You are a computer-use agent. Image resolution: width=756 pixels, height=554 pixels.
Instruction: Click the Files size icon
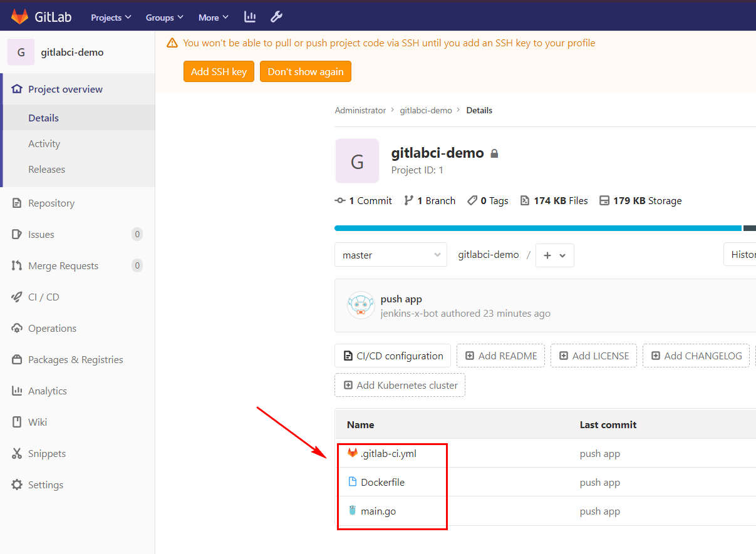(x=525, y=200)
